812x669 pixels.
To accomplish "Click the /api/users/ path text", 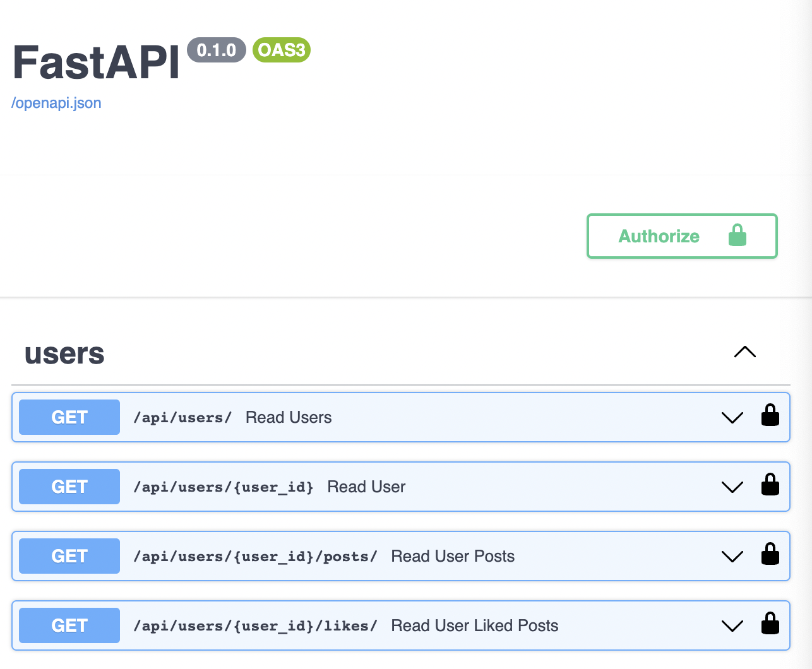I will coord(182,418).
